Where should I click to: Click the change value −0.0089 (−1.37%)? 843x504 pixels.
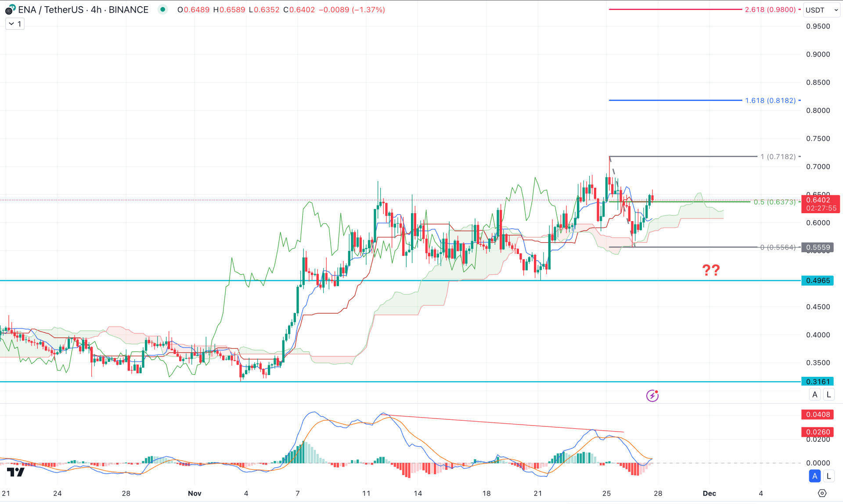[352, 10]
